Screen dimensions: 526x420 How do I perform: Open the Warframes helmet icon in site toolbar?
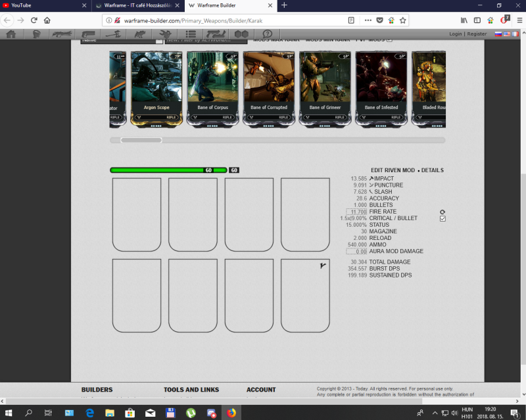pyautogui.click(x=37, y=34)
